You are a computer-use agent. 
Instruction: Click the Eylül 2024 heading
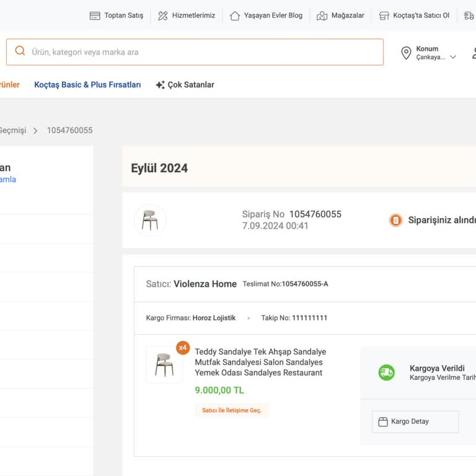coord(159,168)
